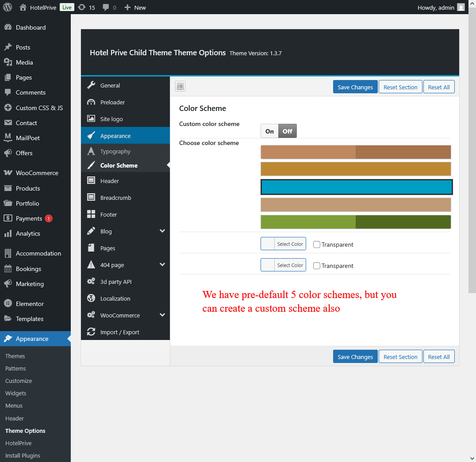Expand the 404 page section chevron
The image size is (476, 462).
click(162, 265)
